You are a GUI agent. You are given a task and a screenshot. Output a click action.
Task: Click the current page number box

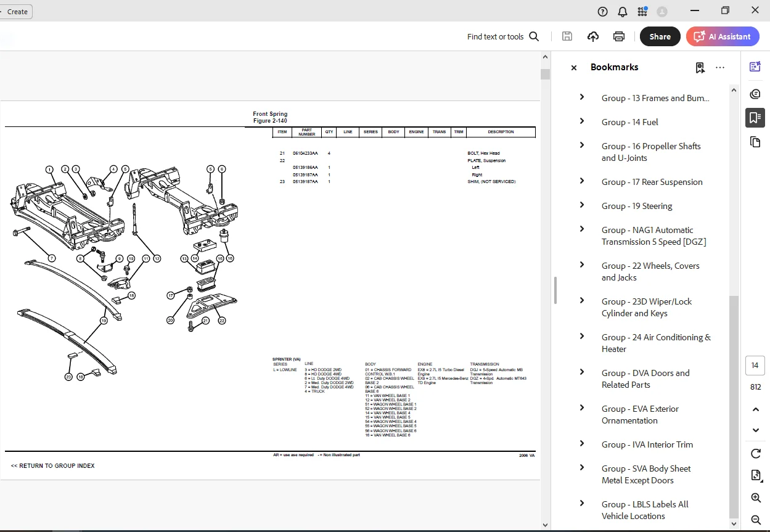point(755,366)
